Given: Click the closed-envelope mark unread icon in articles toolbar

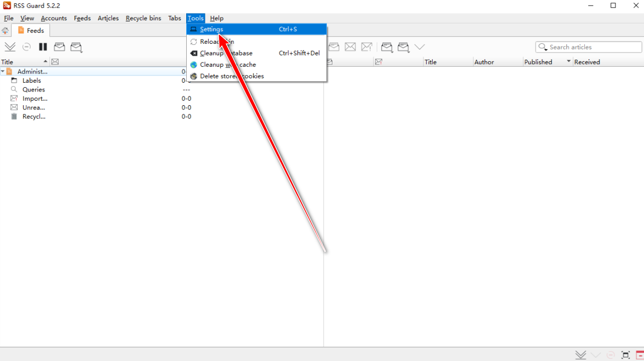Looking at the screenshot, I should (x=350, y=47).
